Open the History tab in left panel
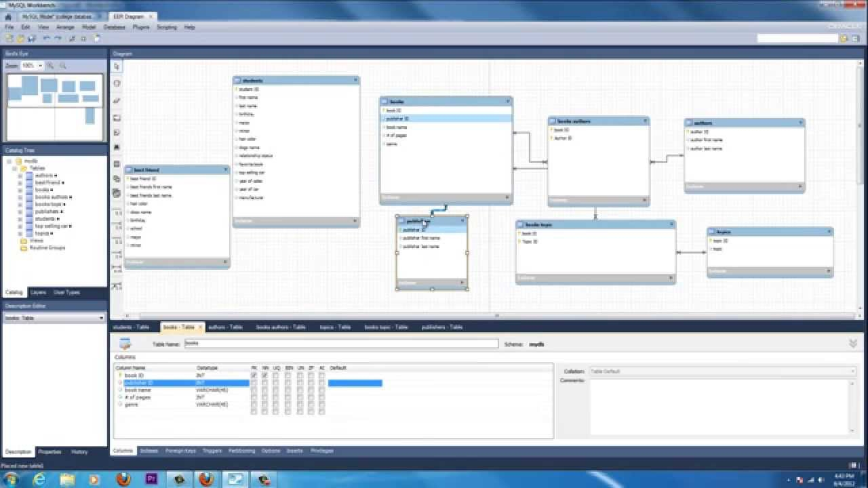The image size is (868, 488). (x=79, y=451)
